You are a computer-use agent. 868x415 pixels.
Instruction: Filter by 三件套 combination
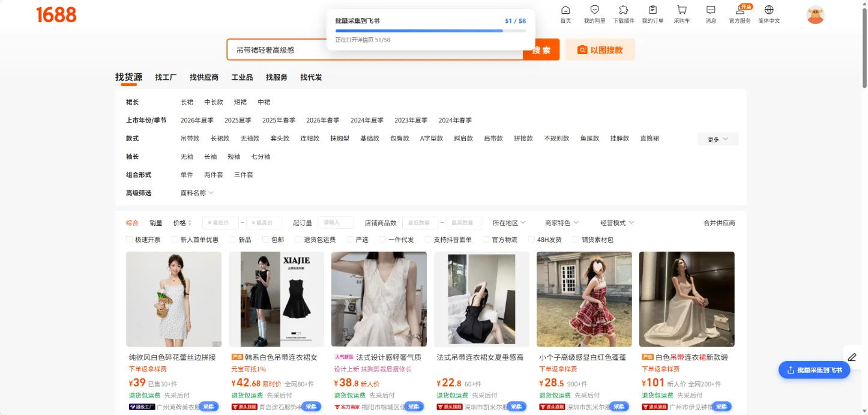click(244, 175)
